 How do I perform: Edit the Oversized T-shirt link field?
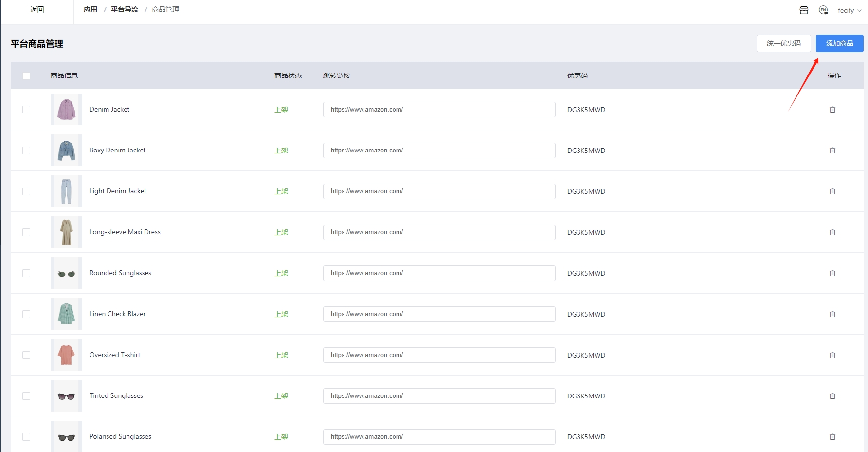coord(439,355)
